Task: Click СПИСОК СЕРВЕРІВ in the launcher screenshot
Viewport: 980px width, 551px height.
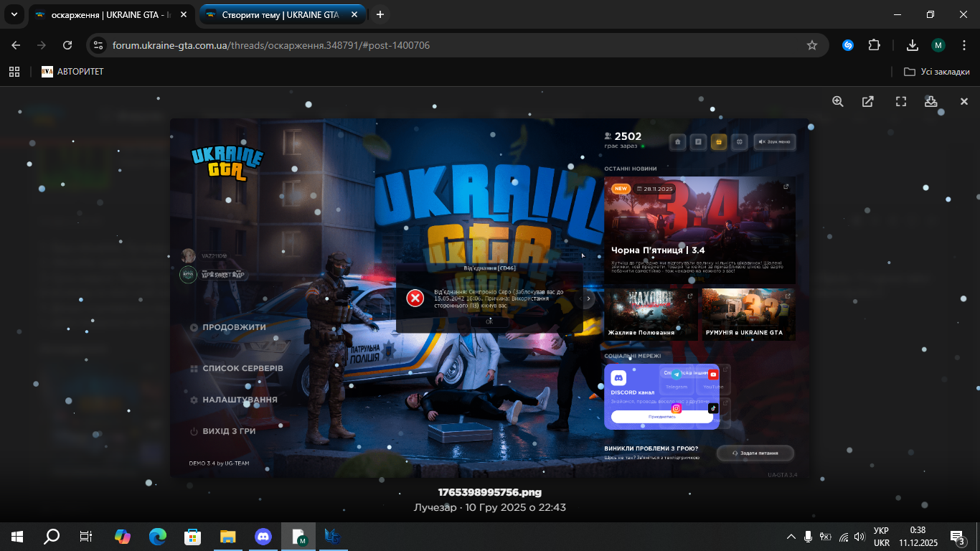Action: [x=237, y=368]
